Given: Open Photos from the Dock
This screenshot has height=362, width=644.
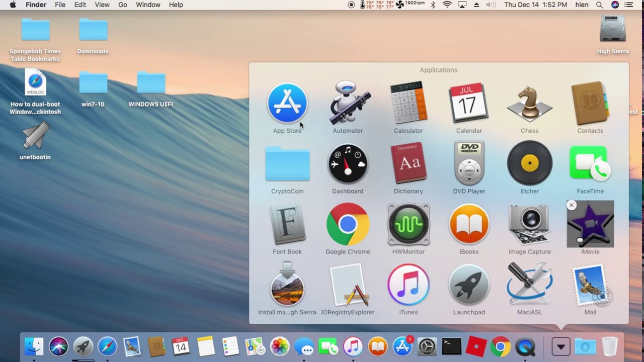Looking at the screenshot, I should point(280,346).
